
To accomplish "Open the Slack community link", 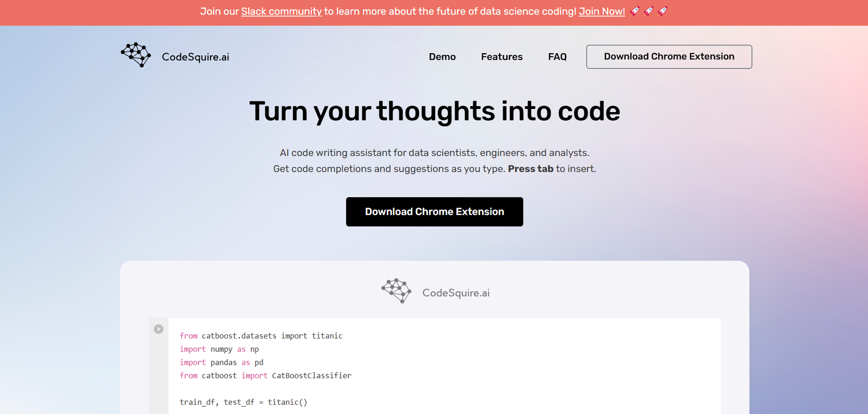I will pyautogui.click(x=281, y=11).
